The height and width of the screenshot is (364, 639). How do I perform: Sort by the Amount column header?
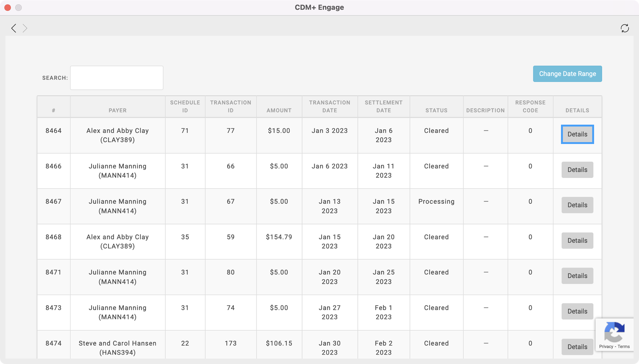click(x=279, y=110)
